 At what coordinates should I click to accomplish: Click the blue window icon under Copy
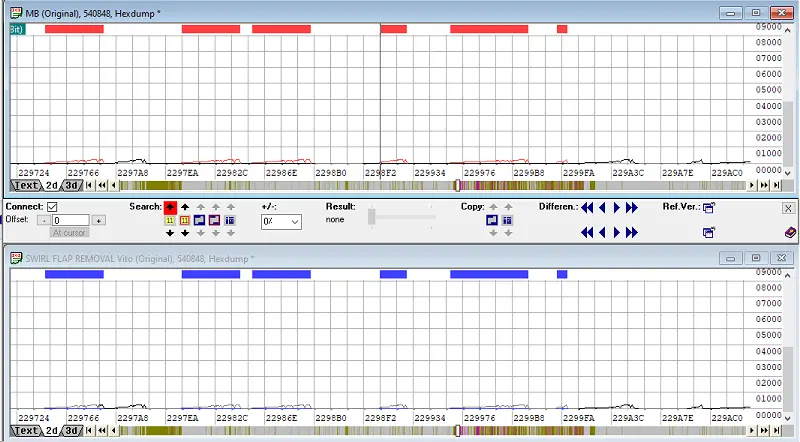492,220
